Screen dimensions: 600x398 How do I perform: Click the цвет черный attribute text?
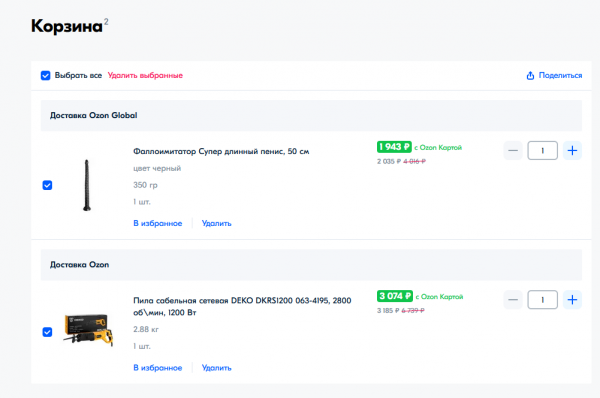click(157, 168)
